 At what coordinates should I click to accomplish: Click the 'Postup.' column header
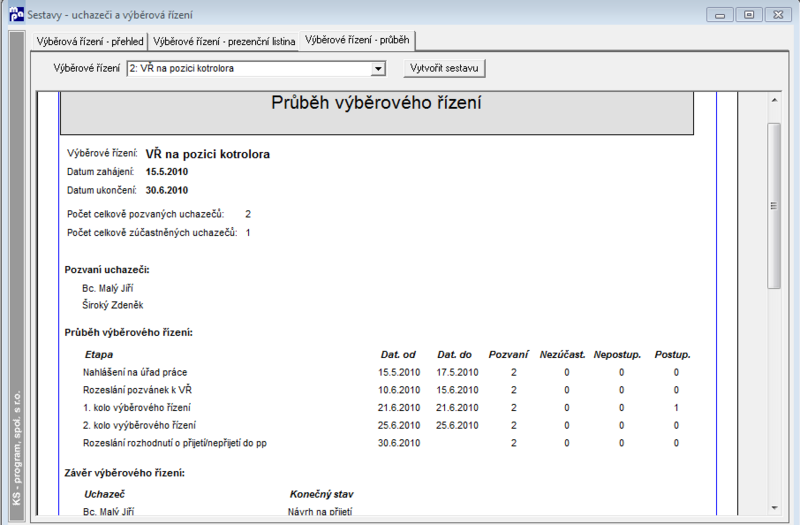coord(672,355)
